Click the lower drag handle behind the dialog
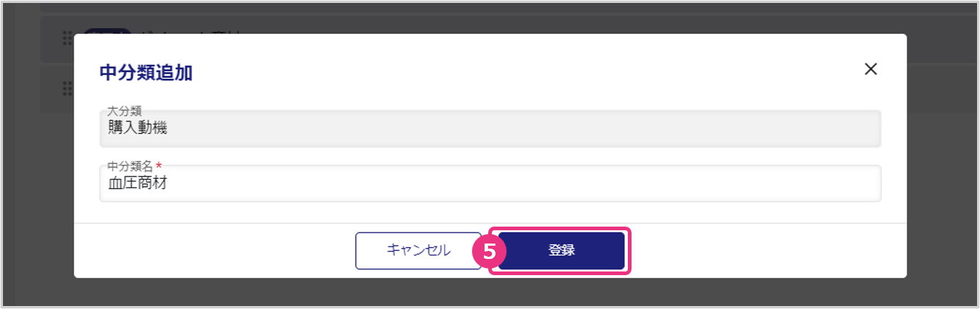The height and width of the screenshot is (309, 980). 67,88
